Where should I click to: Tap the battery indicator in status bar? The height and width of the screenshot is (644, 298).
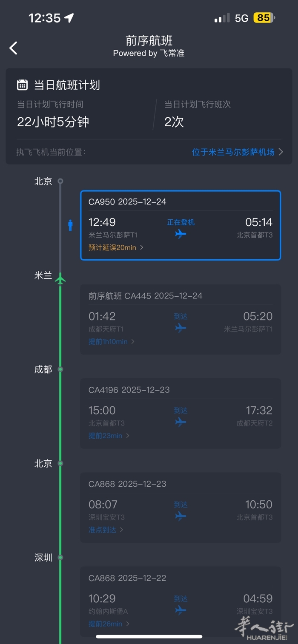(264, 18)
